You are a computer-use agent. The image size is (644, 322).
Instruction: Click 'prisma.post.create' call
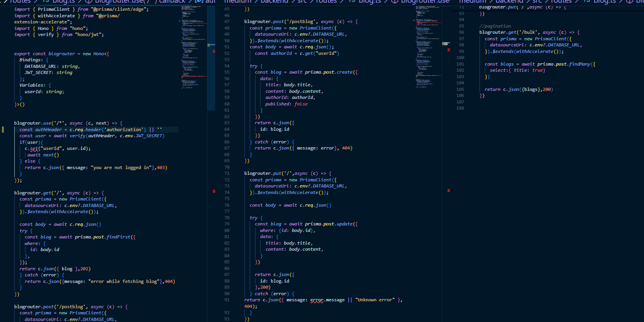[x=330, y=72]
